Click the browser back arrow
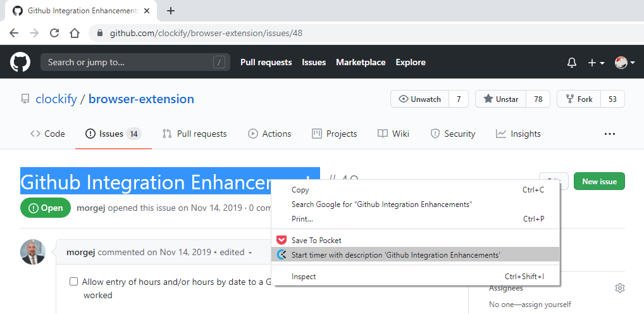Screen dimensions: 644x314 coord(14,34)
